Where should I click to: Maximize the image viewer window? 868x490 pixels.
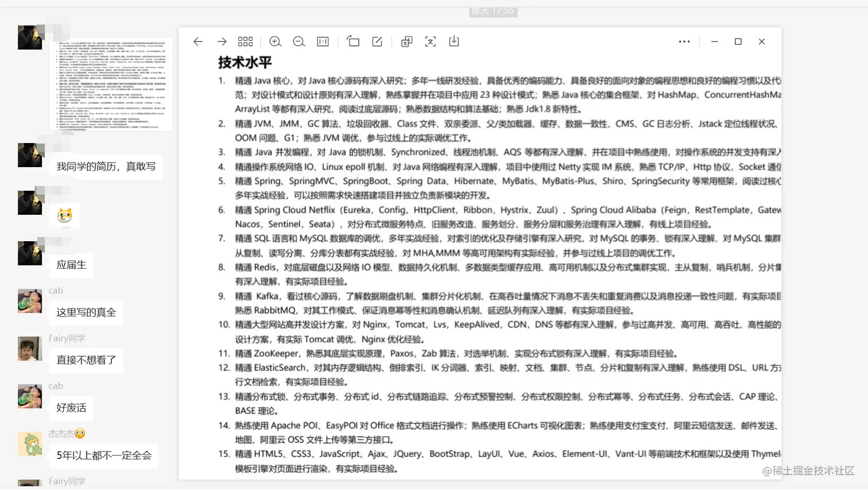coord(738,41)
